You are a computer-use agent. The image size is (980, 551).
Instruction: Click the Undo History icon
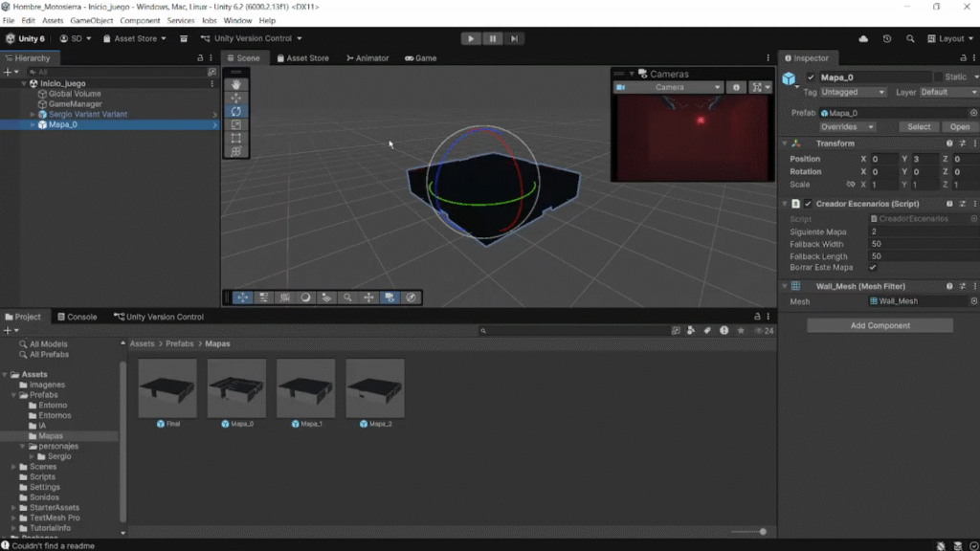pos(887,39)
